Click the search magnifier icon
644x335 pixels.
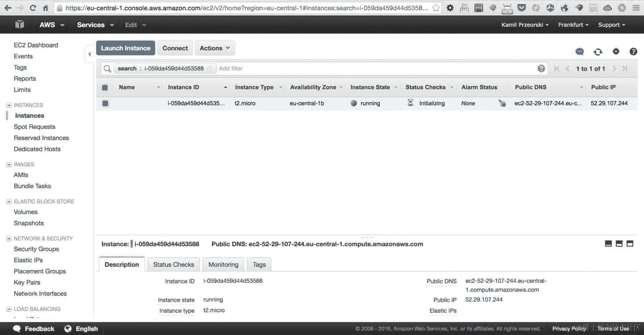(x=107, y=69)
